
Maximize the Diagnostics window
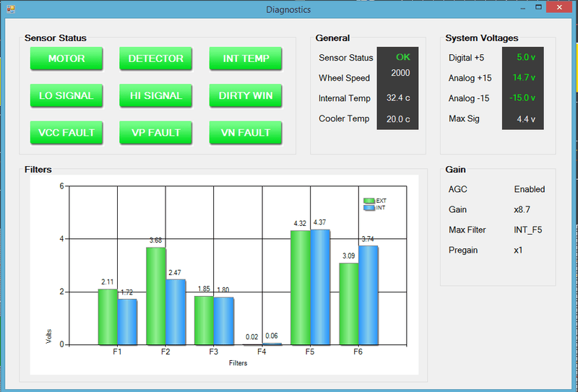[538, 7]
